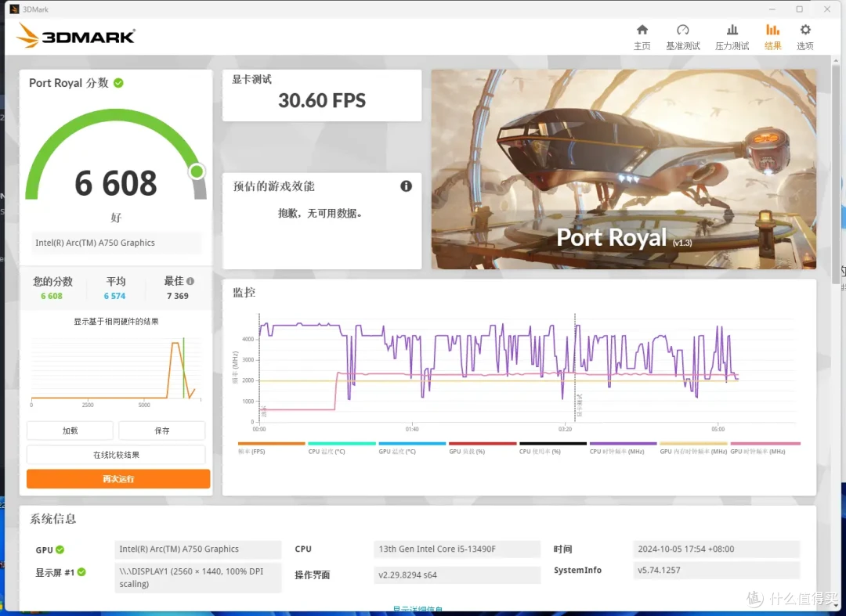Image resolution: width=846 pixels, height=616 pixels.
Task: Maximize the 3DMark window
Action: 800,9
